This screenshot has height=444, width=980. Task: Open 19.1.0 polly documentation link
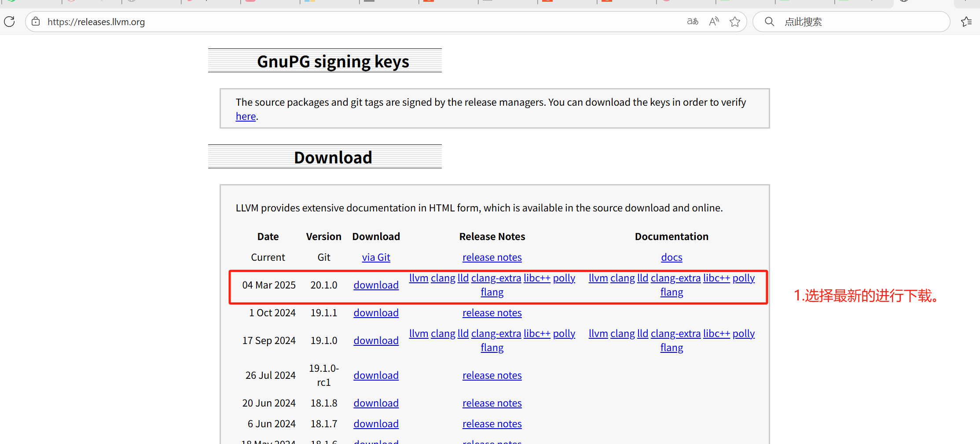click(x=744, y=333)
